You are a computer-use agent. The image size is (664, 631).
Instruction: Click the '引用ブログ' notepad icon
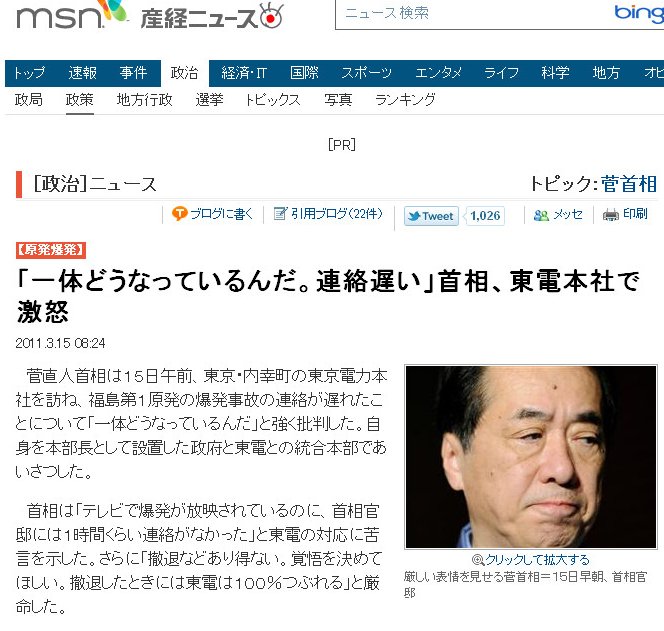280,213
